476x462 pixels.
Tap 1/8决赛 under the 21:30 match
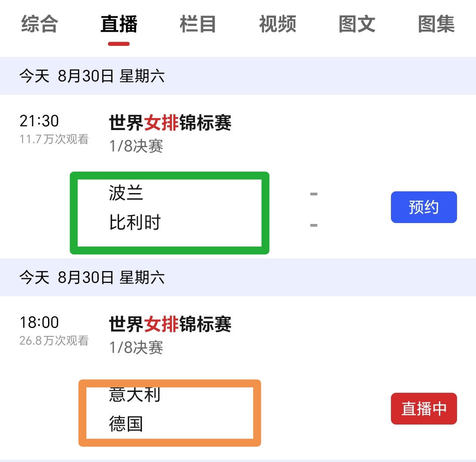coord(136,146)
